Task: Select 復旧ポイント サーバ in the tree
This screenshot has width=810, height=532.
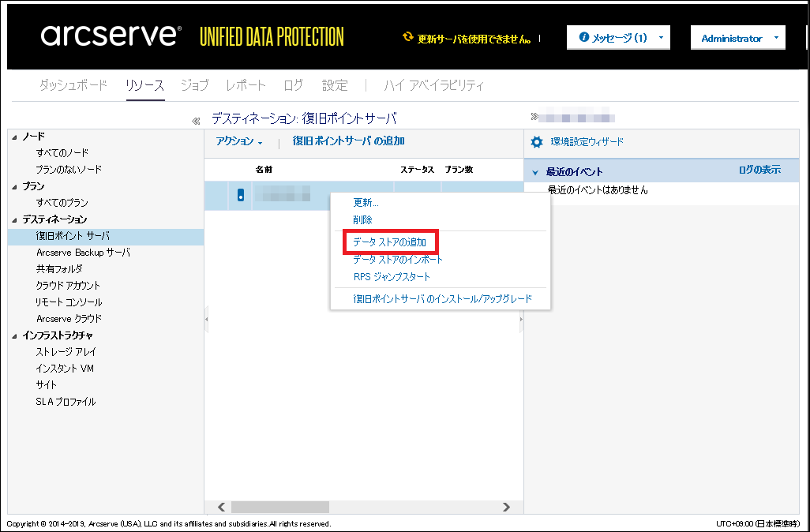Action: pos(73,236)
